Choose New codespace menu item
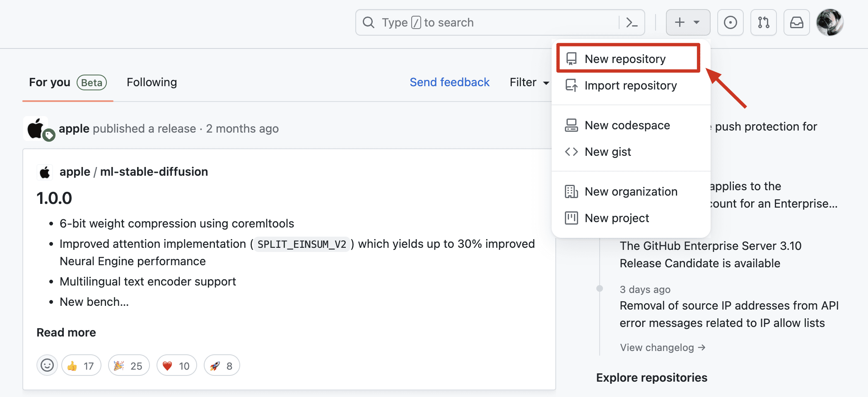The image size is (868, 397). 631,125
